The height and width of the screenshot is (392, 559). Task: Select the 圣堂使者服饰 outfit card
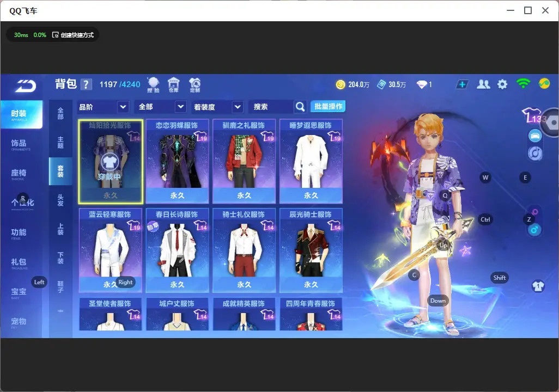pos(111,314)
